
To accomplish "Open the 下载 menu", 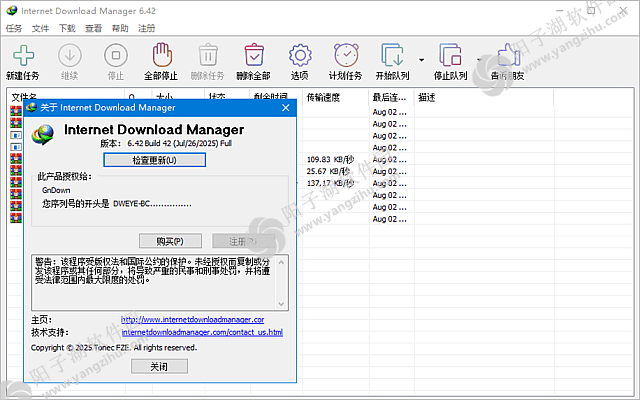I will tap(67, 28).
